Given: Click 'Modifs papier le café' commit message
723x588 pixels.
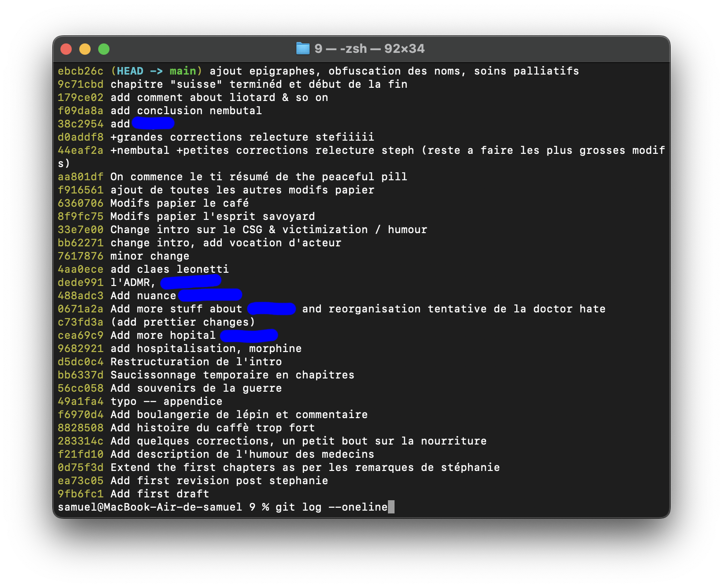Looking at the screenshot, I should [179, 203].
